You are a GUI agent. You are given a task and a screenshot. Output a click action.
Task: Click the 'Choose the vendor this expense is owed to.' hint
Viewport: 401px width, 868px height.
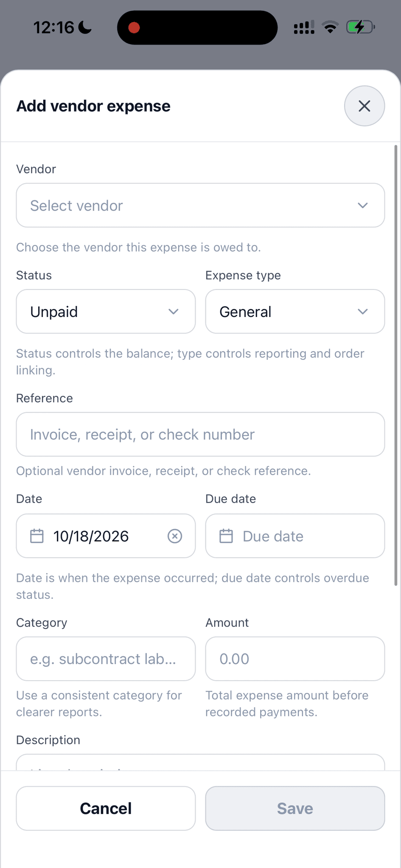click(138, 248)
